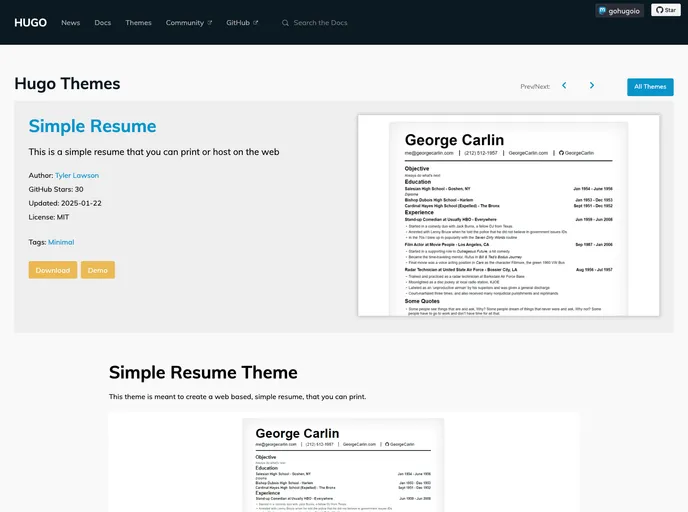Open the Docs menu item
This screenshot has width=688, height=512.
coord(103,23)
